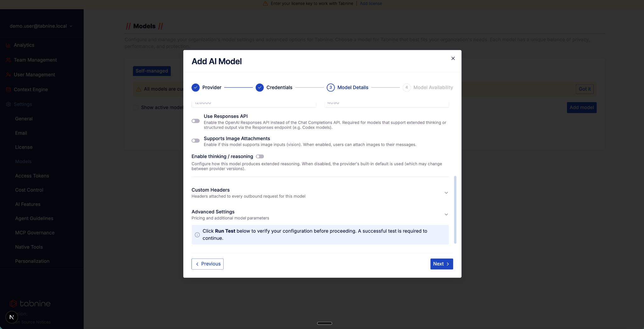Enable thinking / reasoning toggle
This screenshot has width=644, height=329.
coord(260,156)
